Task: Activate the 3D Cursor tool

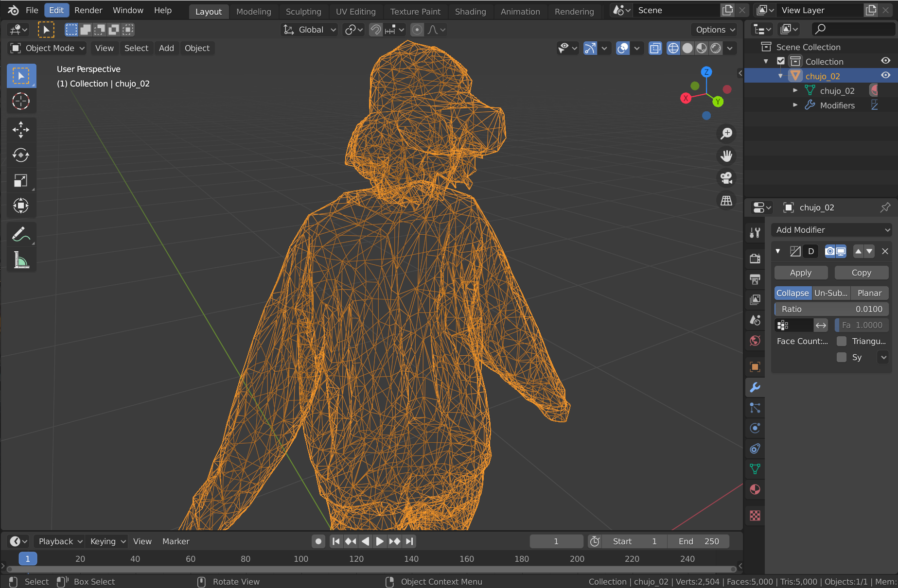Action: coord(21,101)
